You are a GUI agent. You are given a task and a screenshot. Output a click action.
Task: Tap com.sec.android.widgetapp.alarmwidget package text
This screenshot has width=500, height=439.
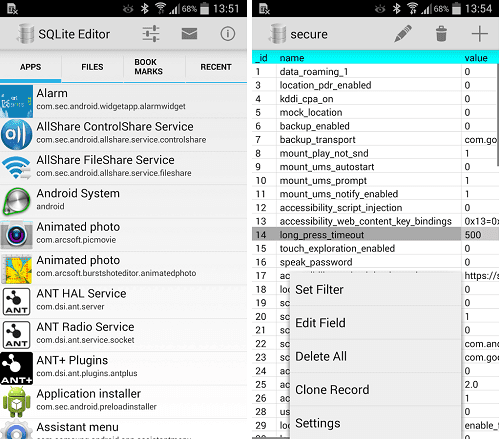tap(111, 106)
